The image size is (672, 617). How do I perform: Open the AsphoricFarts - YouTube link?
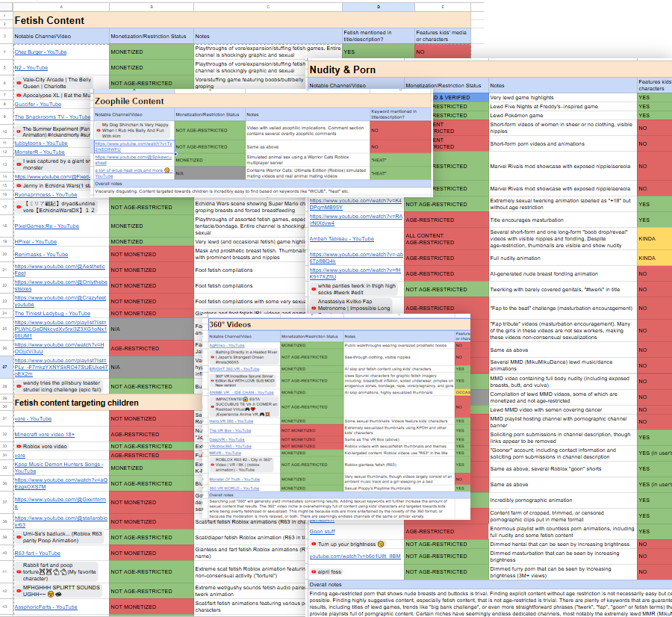(x=46, y=607)
